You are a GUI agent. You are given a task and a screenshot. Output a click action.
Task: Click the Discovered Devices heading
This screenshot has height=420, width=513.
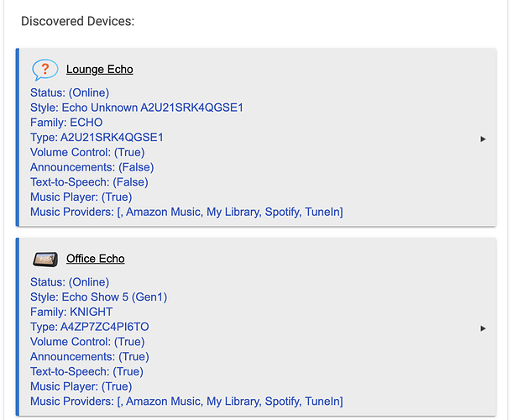tap(78, 21)
